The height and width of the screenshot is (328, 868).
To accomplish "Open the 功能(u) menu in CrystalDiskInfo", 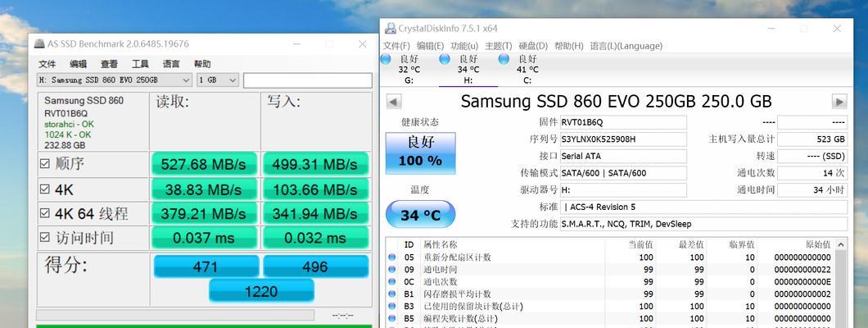I will click(x=464, y=46).
